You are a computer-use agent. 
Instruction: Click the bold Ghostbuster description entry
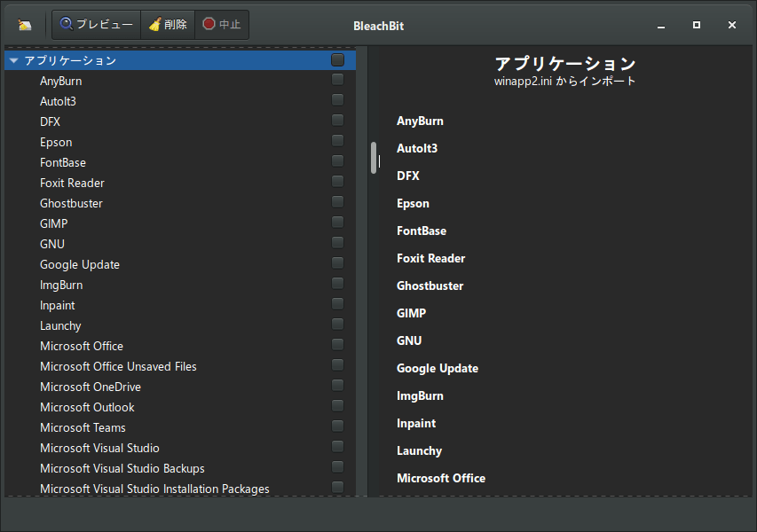[430, 286]
